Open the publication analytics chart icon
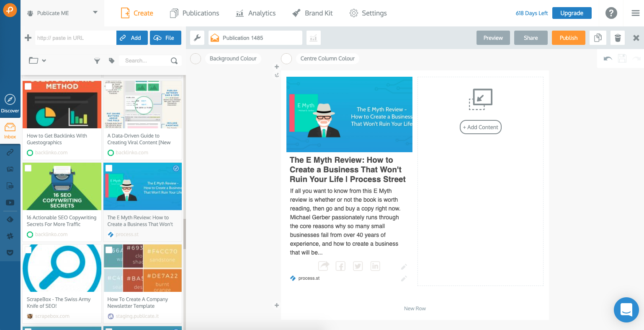Screen dimensions: 644x330 [x=314, y=38]
